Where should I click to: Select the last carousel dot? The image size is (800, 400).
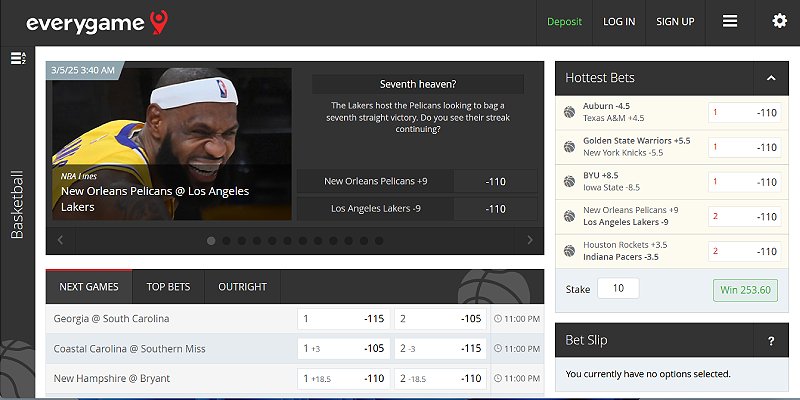click(379, 241)
